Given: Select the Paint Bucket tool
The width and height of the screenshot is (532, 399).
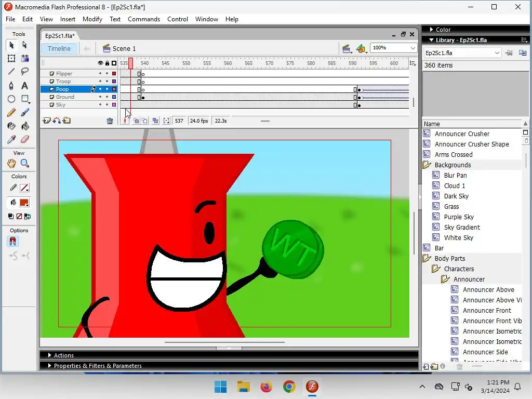Looking at the screenshot, I should (x=24, y=126).
